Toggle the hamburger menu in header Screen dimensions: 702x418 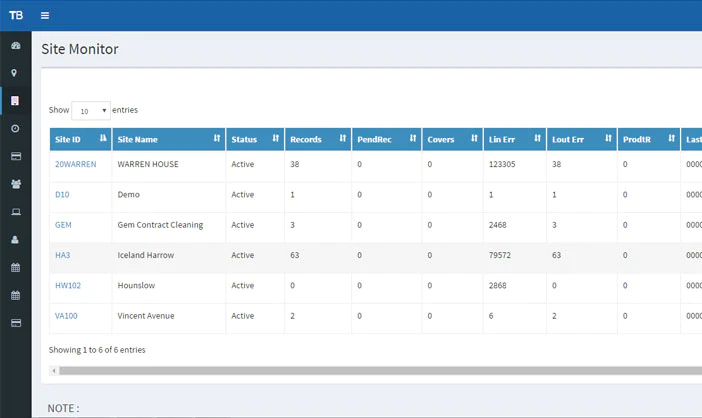click(x=45, y=16)
